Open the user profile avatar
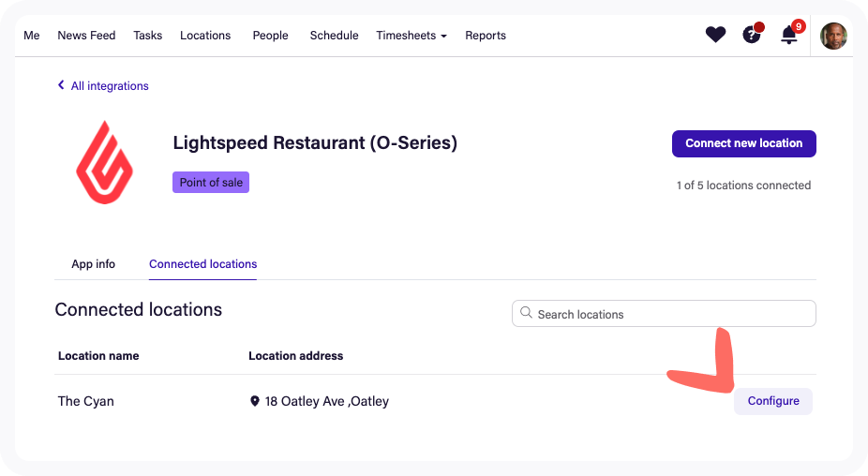The image size is (868, 476). tap(833, 36)
